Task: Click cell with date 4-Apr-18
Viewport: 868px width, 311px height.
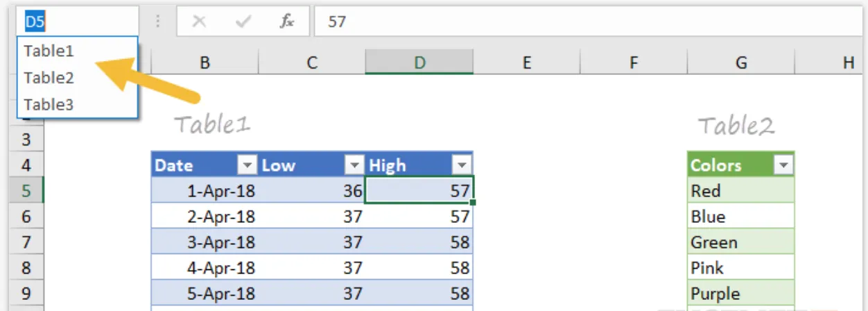Action: click(x=205, y=268)
